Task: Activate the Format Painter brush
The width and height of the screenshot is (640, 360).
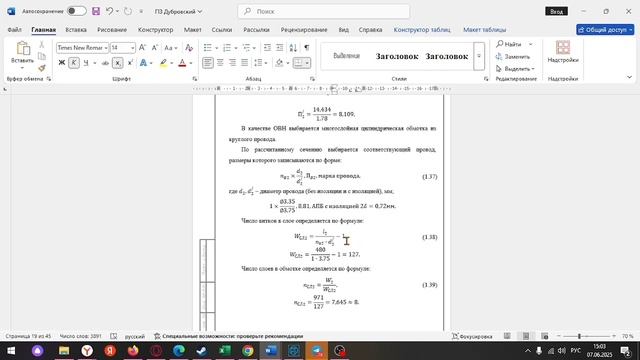Action: coord(42,68)
